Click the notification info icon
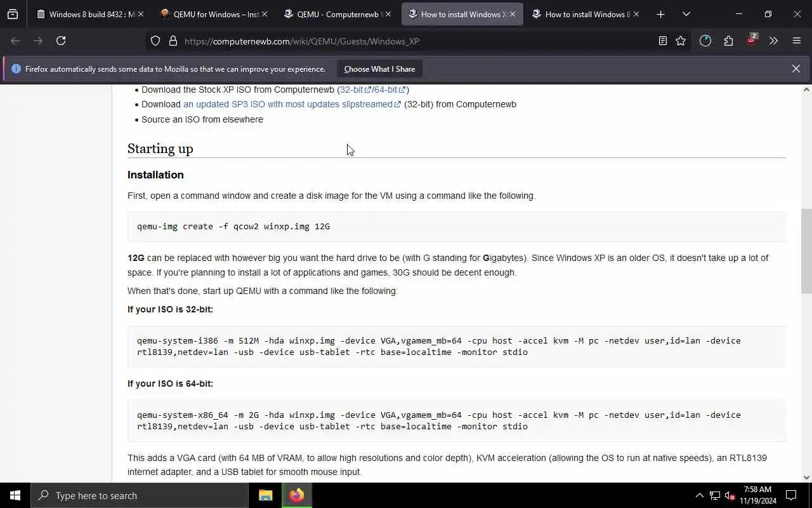The width and height of the screenshot is (812, 508). pyautogui.click(x=16, y=69)
